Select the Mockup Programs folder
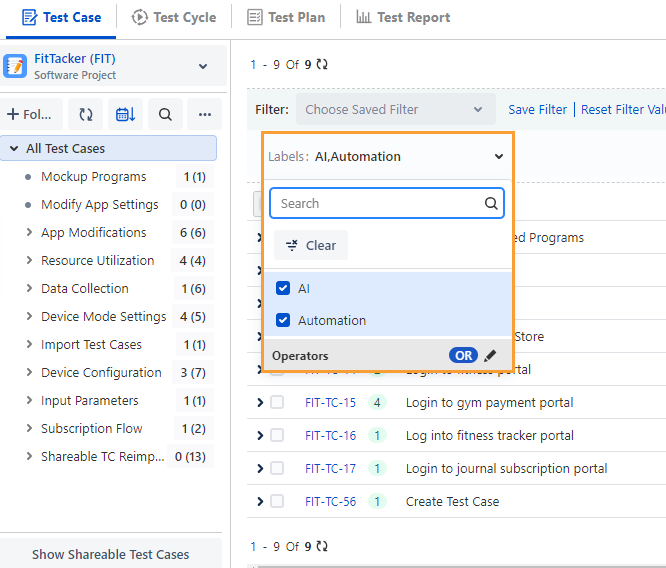This screenshot has height=568, width=666. coord(93,176)
